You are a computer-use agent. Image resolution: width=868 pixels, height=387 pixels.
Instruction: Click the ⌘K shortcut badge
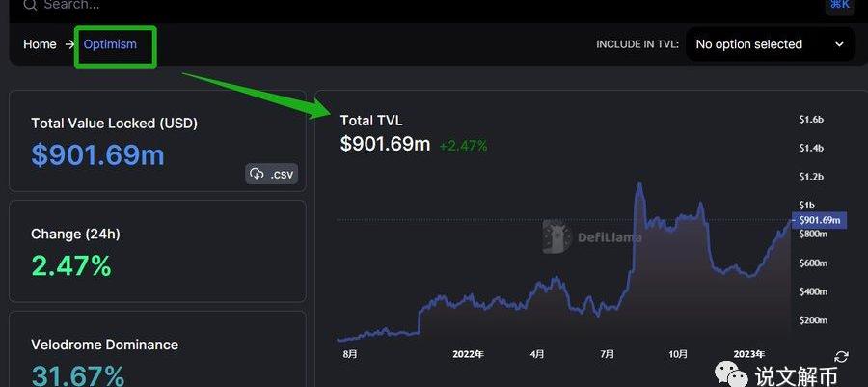(839, 5)
